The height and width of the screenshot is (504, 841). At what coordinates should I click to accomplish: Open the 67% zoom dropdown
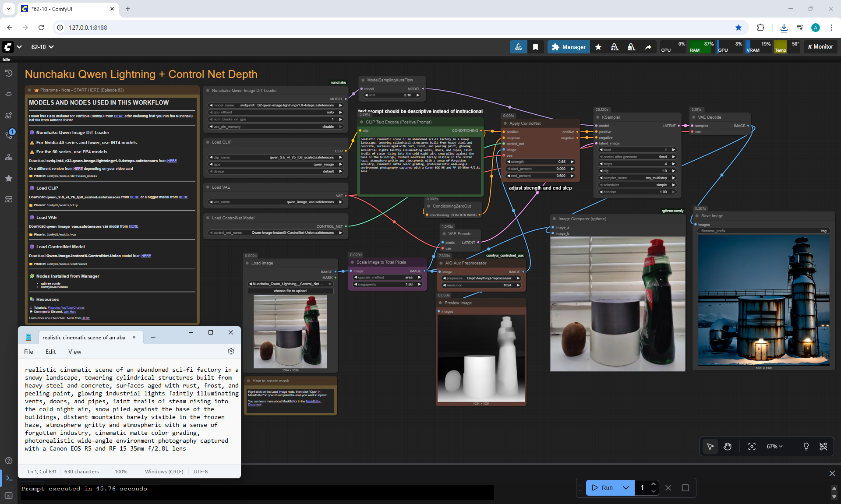point(774,446)
